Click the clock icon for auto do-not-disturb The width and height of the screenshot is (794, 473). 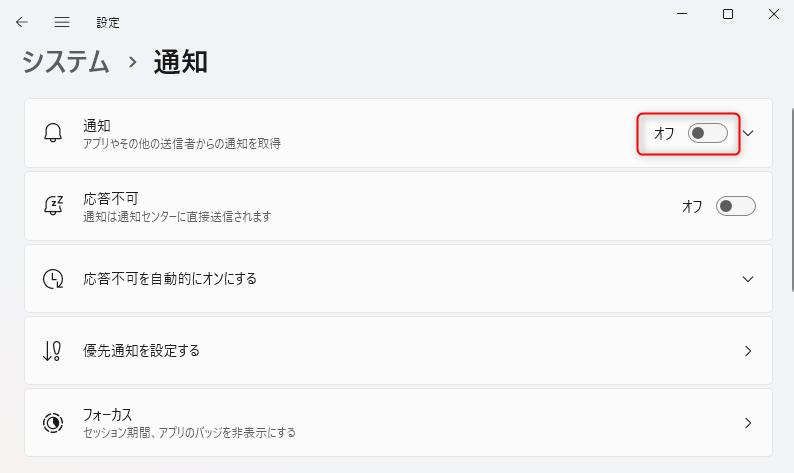(x=53, y=279)
